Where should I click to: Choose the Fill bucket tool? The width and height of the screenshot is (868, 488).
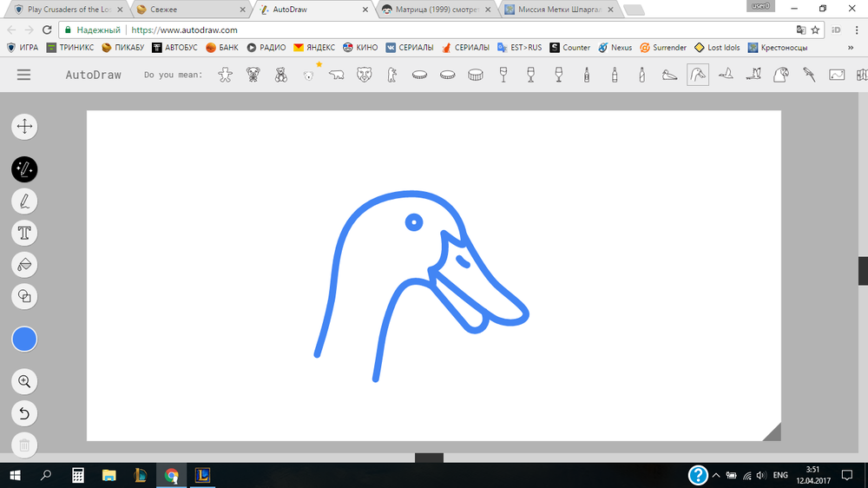[24, 265]
